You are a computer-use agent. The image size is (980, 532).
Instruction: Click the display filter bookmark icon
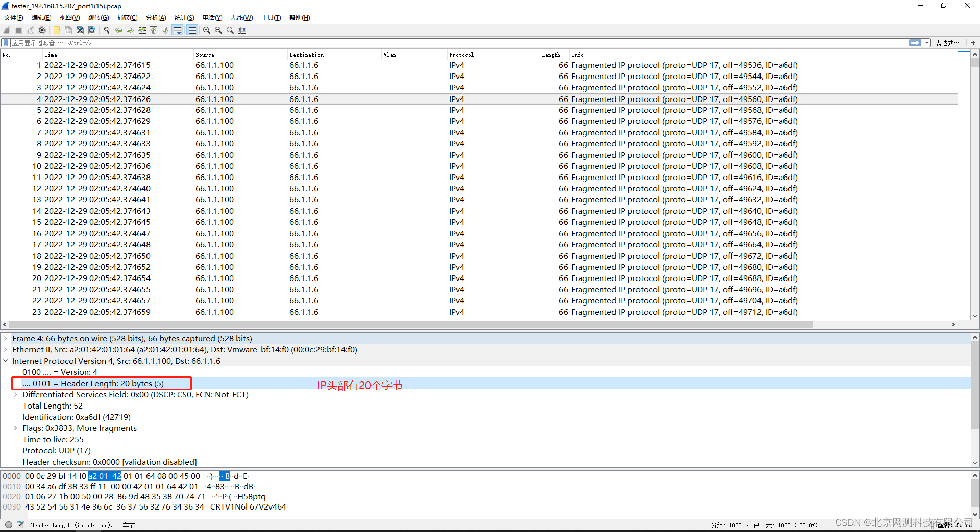pyautogui.click(x=6, y=43)
